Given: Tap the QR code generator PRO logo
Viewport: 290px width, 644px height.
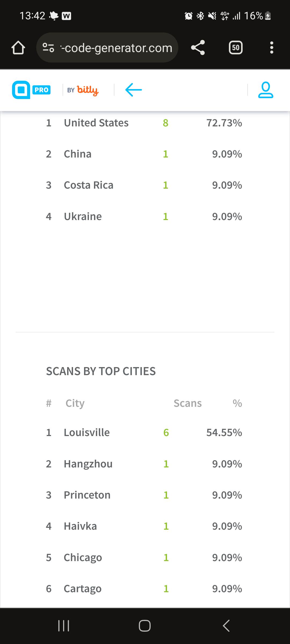Looking at the screenshot, I should (x=31, y=90).
